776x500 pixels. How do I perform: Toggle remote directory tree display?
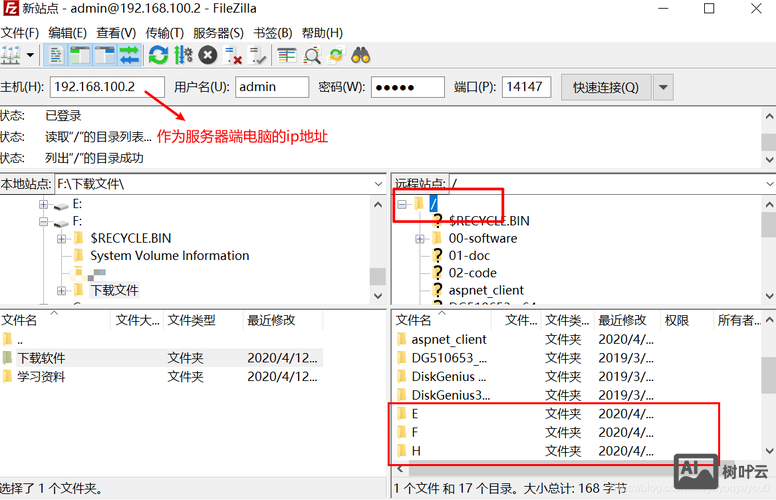104,55
